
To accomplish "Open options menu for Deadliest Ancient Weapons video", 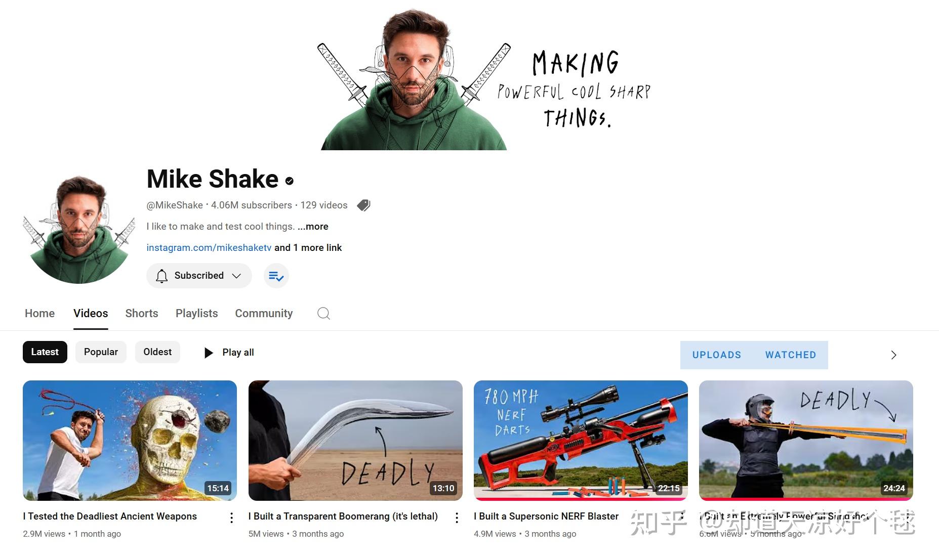I will tap(231, 518).
